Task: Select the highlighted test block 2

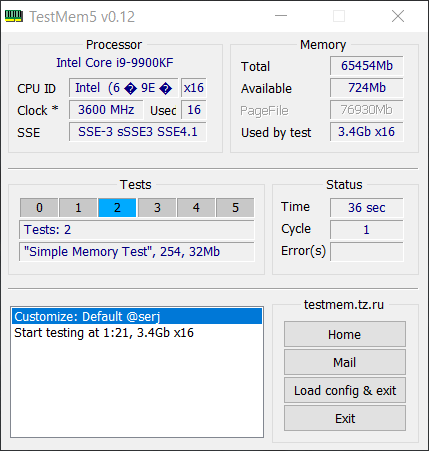Action: coord(117,208)
